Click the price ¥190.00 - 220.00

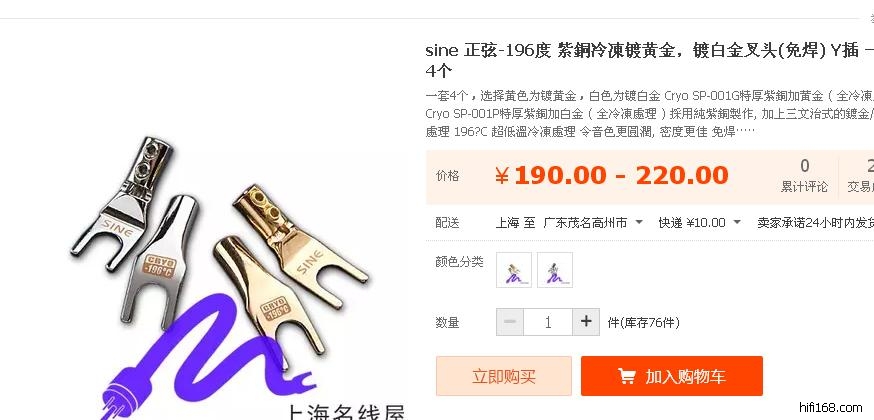611,176
